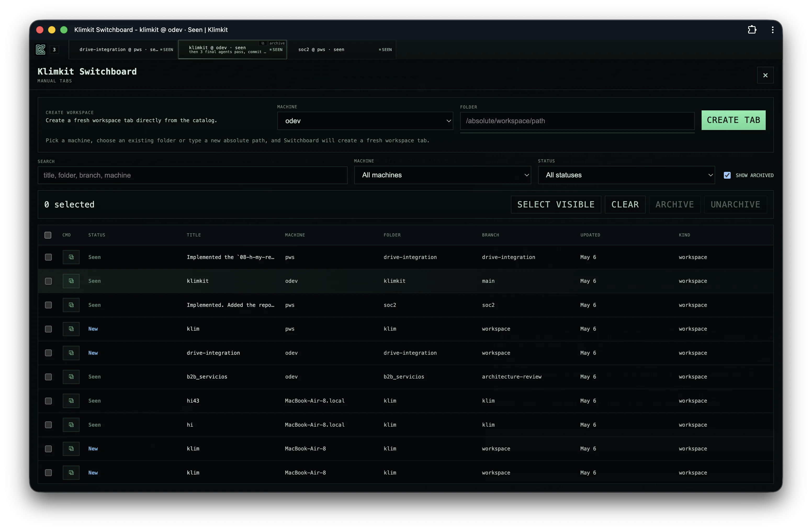Click CMD icon for hi43 row

71,401
